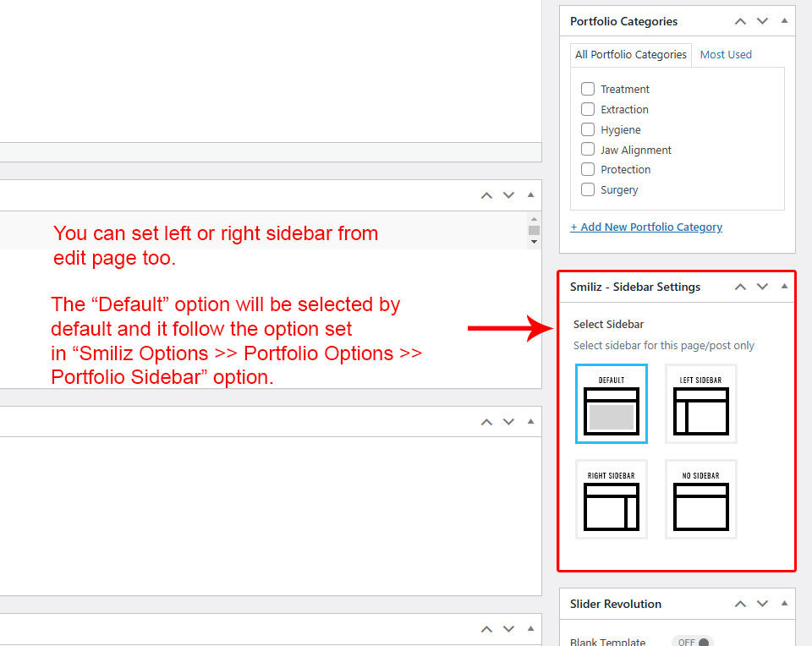The height and width of the screenshot is (646, 812).
Task: Pick the Right Sidebar layout icon
Action: coord(611,500)
